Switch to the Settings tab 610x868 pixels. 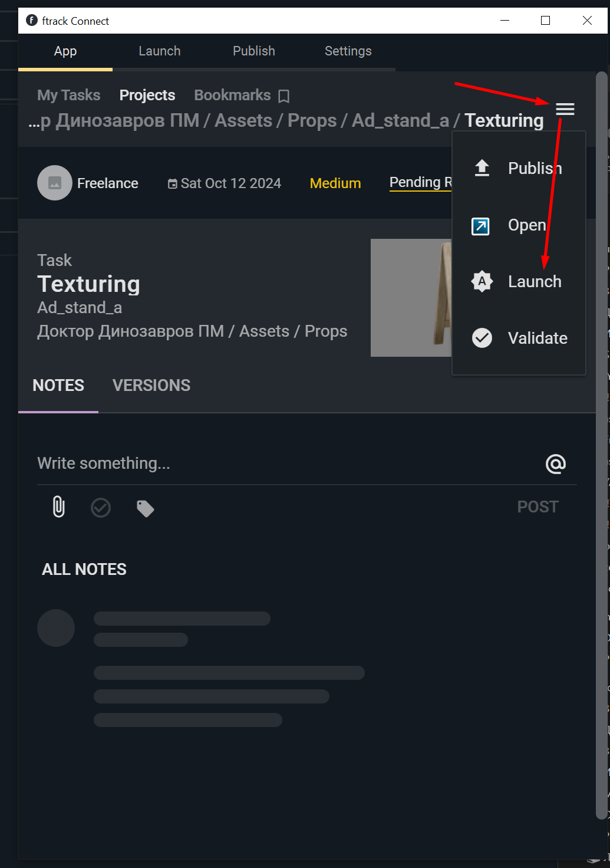pyautogui.click(x=348, y=51)
